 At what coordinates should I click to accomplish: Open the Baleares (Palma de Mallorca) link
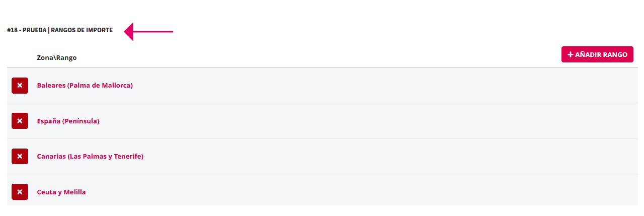click(85, 86)
